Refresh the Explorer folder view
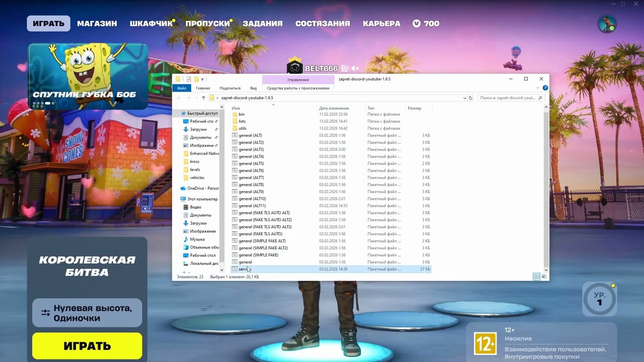Viewport: 644px width, 362px height. [x=471, y=98]
